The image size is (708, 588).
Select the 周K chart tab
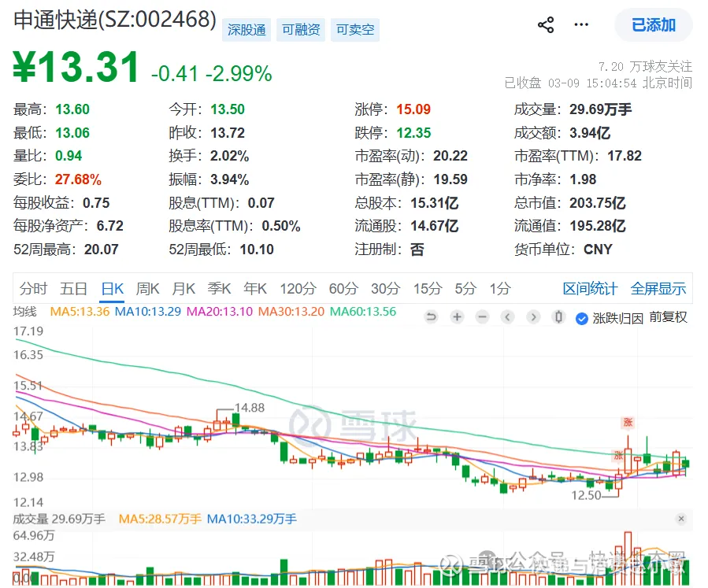pos(147,288)
